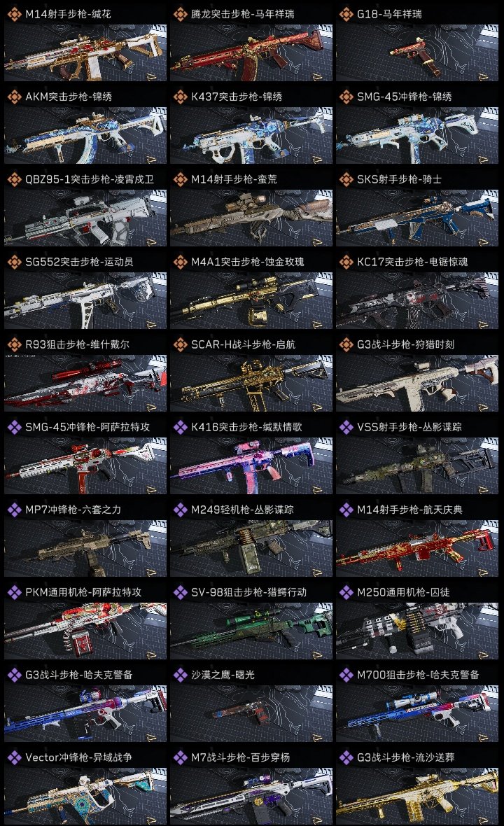Click the orange rarity icon beside M14射手步枪-绒花
This screenshot has width=504, height=826.
coord(14,14)
